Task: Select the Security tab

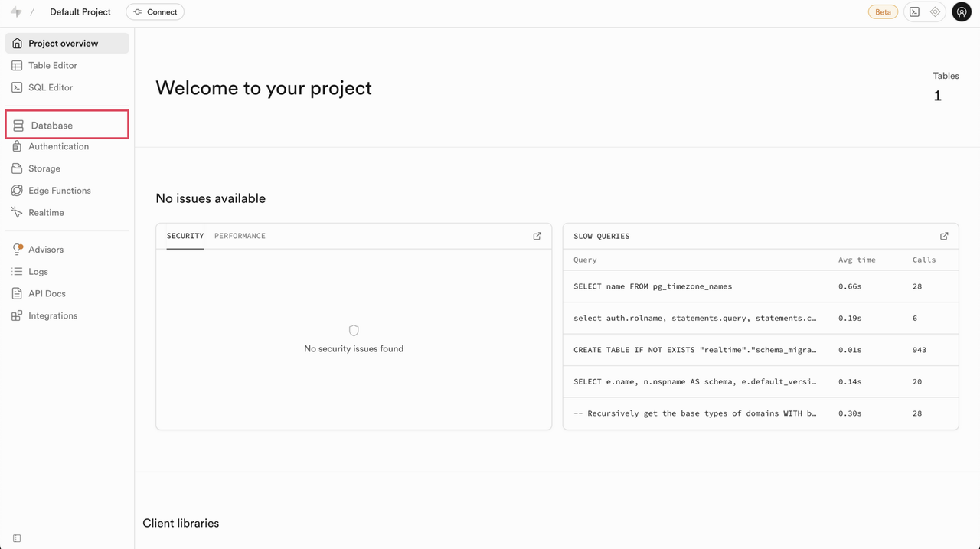Action: (185, 236)
